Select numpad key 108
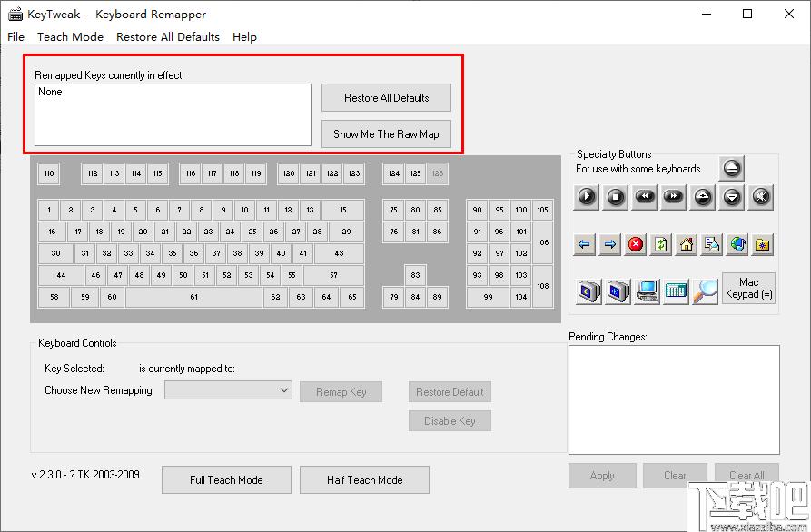This screenshot has height=532, width=811. coord(542,286)
